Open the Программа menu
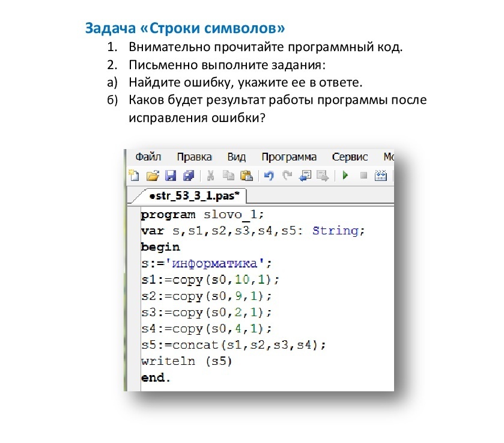This screenshot has width=504, height=443. pos(289,157)
